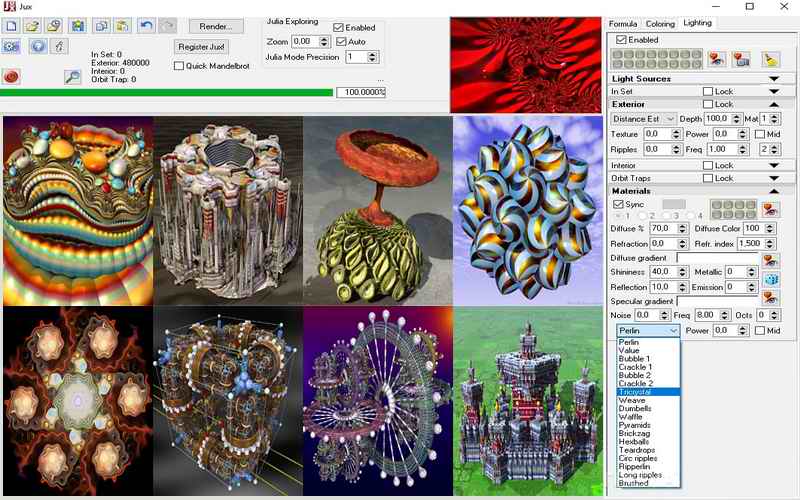Viewport: 800px width, 500px height.
Task: Click the New document icon
Action: (x=12, y=25)
